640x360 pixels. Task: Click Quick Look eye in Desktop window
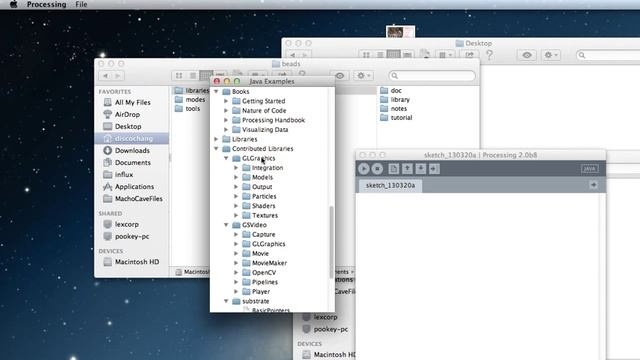527,55
